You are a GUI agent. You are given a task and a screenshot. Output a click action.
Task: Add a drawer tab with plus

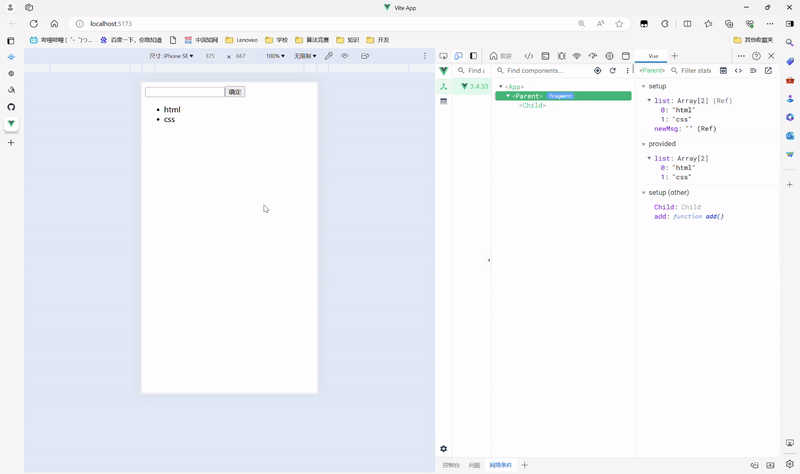524,465
